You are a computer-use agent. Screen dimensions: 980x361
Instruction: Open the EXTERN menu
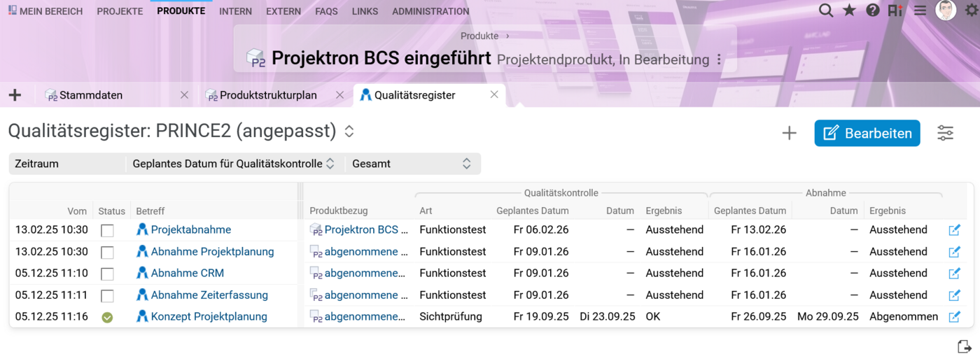(x=283, y=11)
